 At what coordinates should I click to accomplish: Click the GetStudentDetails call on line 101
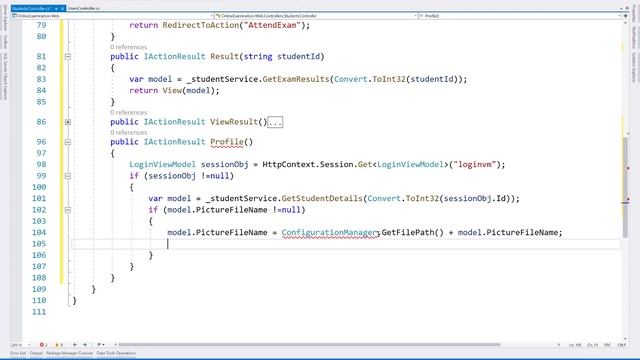pyautogui.click(x=322, y=198)
